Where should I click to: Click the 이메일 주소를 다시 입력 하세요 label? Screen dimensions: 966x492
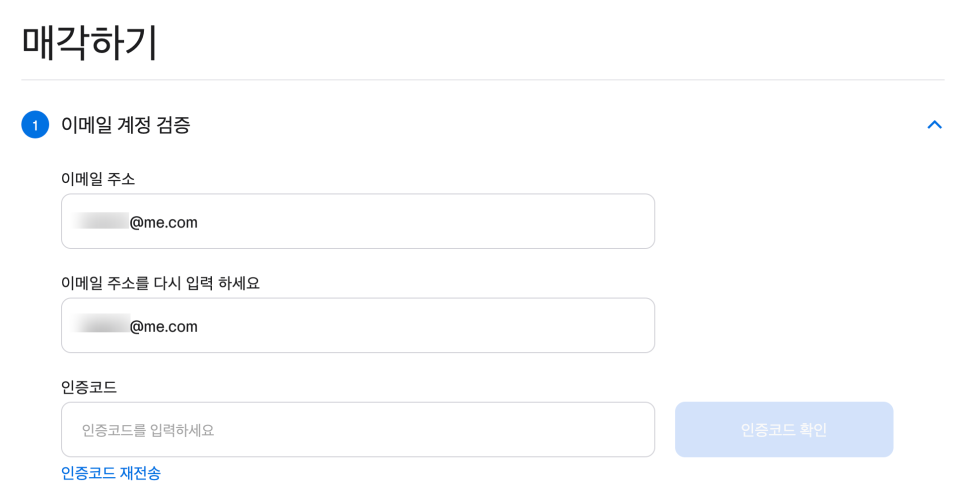(x=160, y=283)
